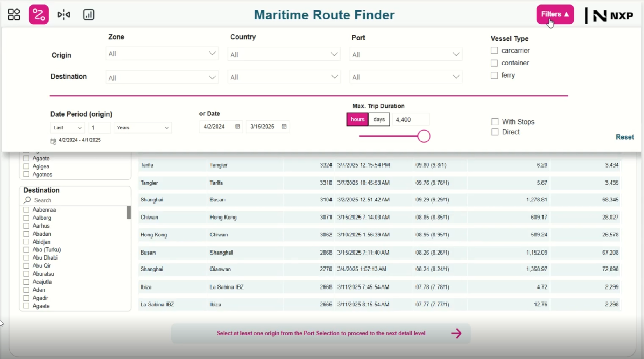Image resolution: width=644 pixels, height=359 pixels.
Task: Click the NXP logo
Action: coord(613,15)
